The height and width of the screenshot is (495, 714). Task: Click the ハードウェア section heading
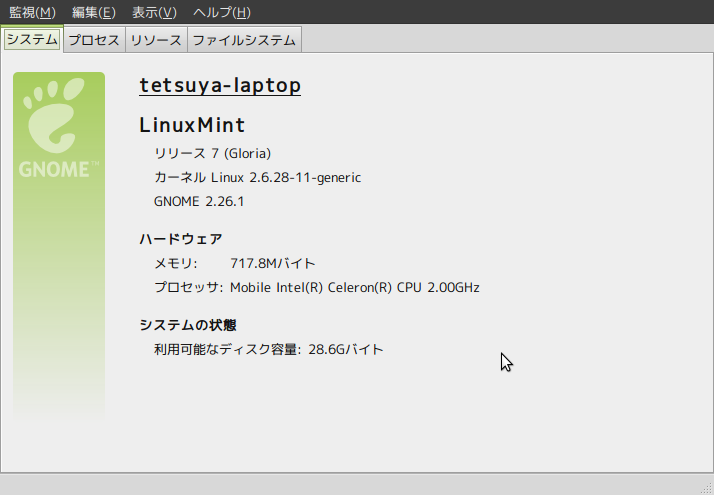(180, 239)
